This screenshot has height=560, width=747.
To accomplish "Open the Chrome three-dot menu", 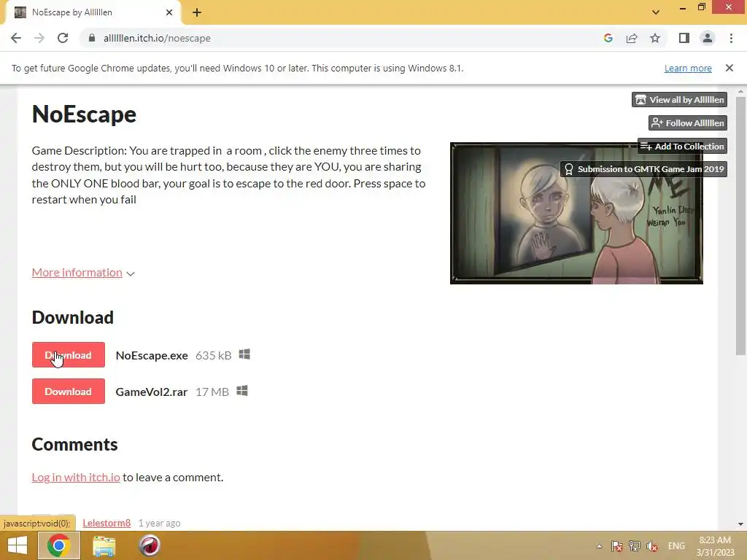I will [731, 38].
